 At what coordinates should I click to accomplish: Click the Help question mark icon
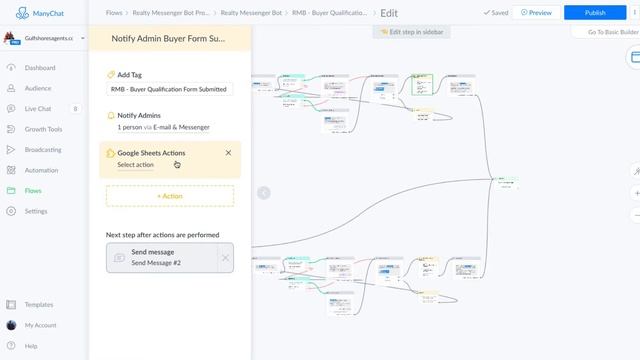point(11,346)
